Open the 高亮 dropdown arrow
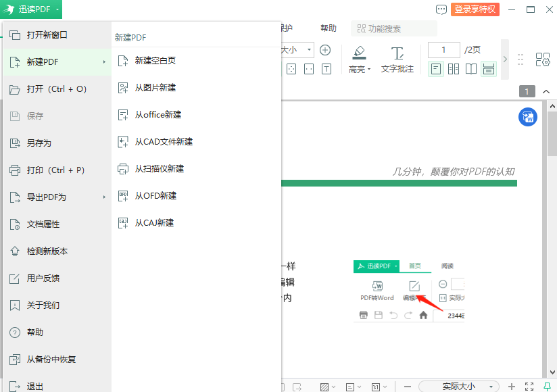557x392 pixels. click(x=369, y=69)
